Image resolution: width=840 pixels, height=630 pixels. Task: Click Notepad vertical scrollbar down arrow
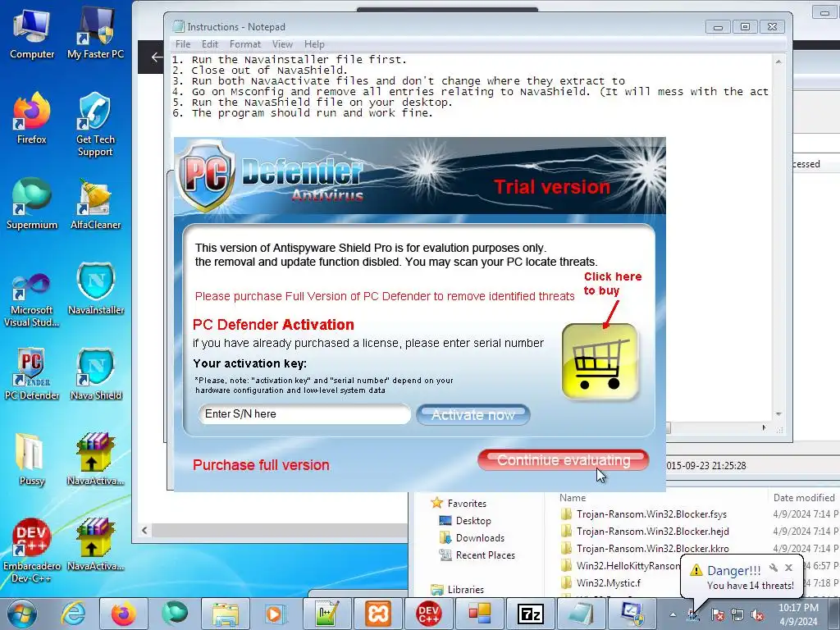click(x=778, y=414)
